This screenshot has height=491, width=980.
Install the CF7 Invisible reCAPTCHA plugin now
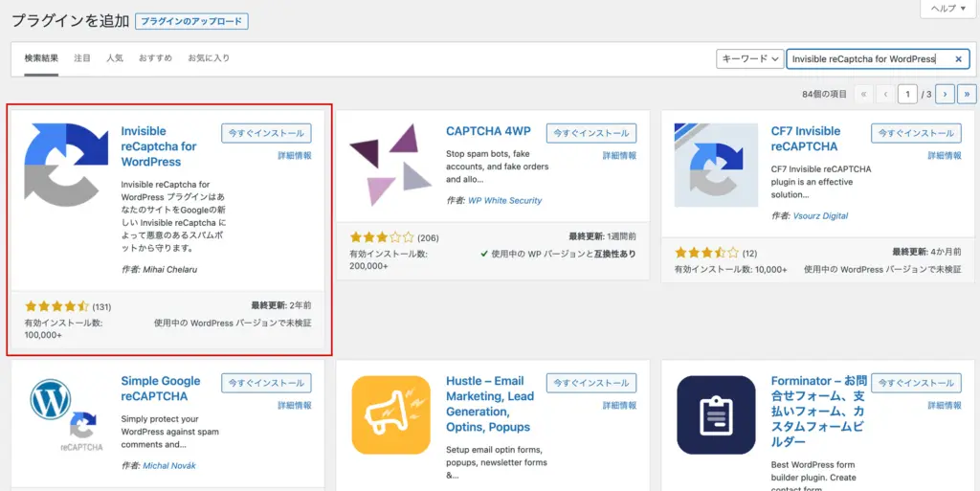(916, 133)
